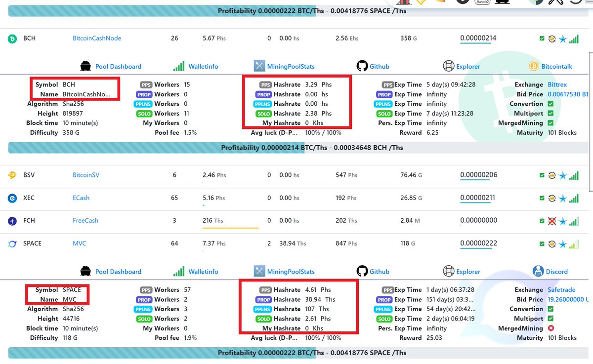593x364 pixels.
Task: Open the Discord icon link
Action: 538,271
